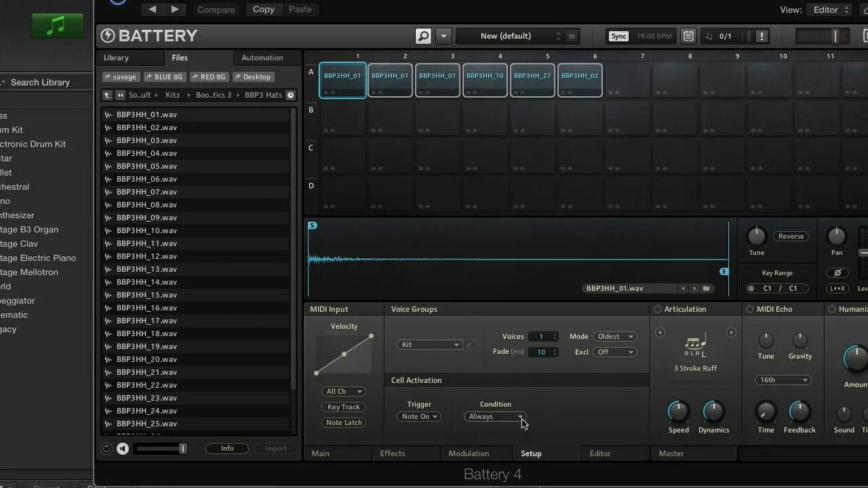Toggle the Reverse button
Viewport: 868px width, 488px height.
791,236
